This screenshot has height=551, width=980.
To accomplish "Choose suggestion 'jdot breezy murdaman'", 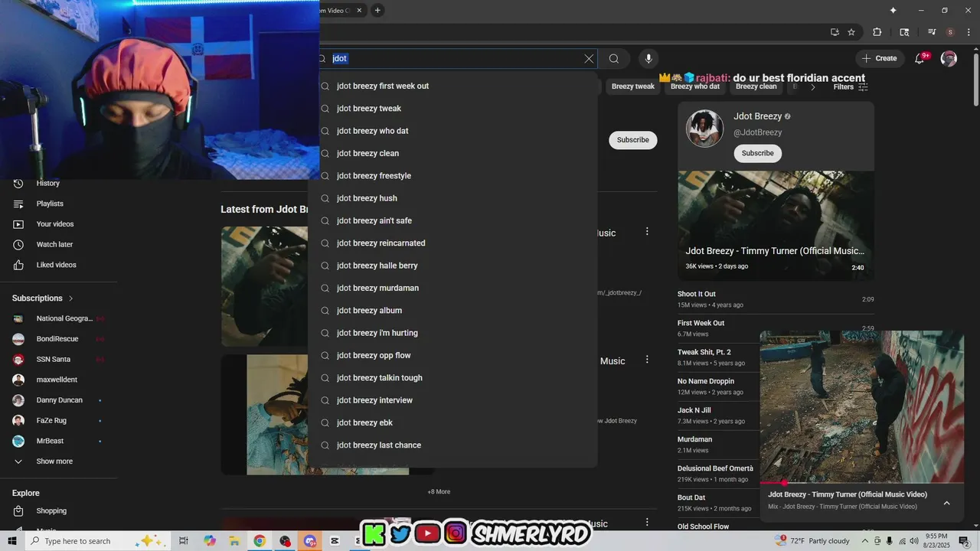I will tap(452, 288).
